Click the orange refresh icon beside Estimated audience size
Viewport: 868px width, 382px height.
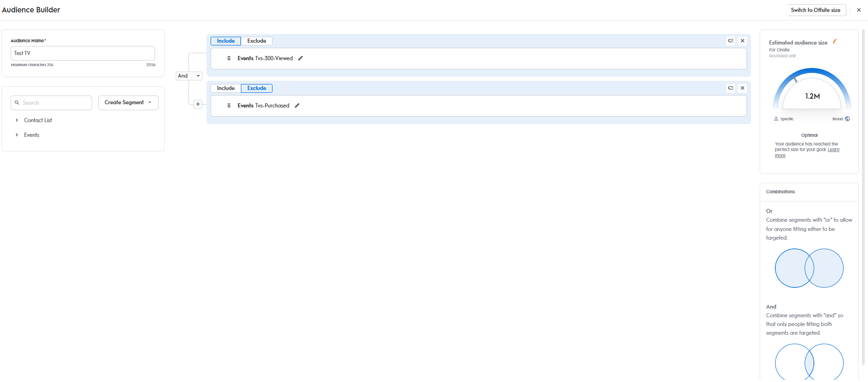tap(835, 42)
